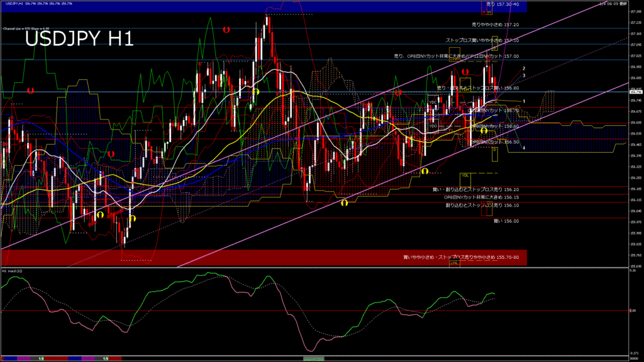644x362 pixels.
Task: Click the red 155.70-80 buy zone band
Action: tap(252, 257)
